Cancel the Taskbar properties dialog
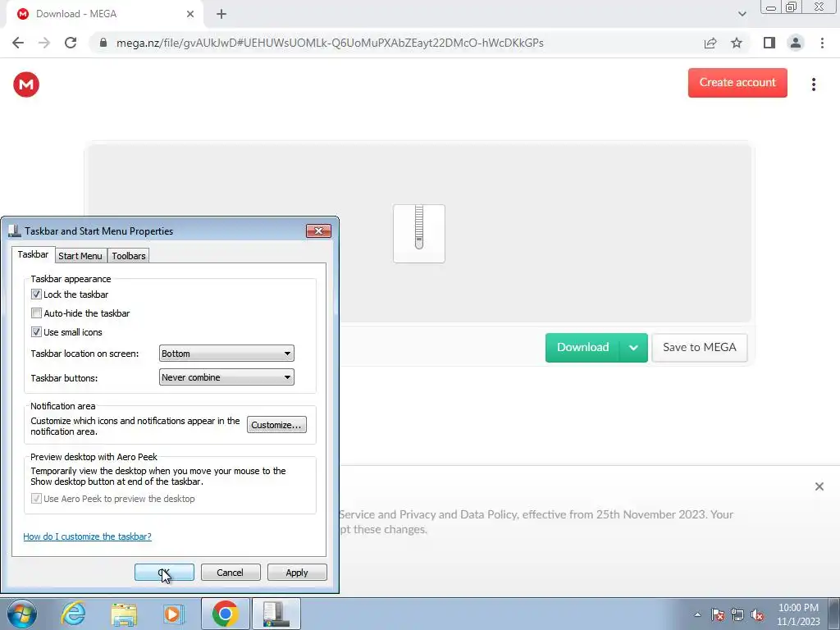The width and height of the screenshot is (840, 630). 231,572
